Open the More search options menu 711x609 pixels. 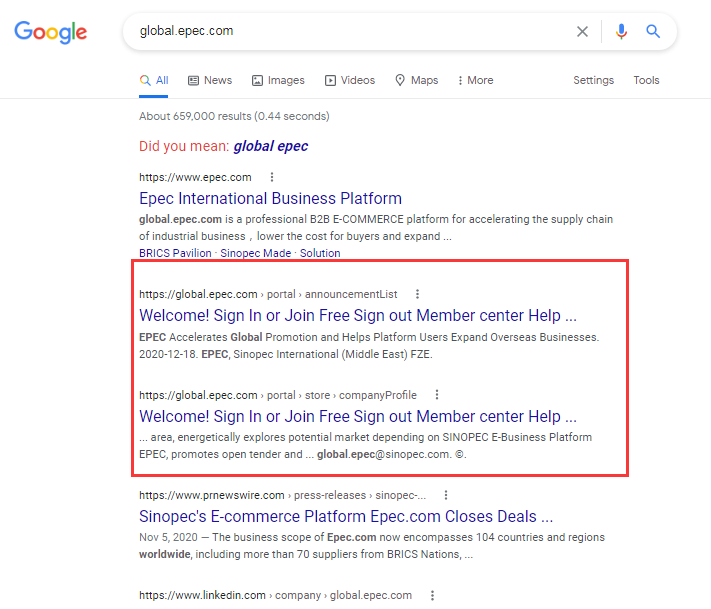click(x=476, y=80)
